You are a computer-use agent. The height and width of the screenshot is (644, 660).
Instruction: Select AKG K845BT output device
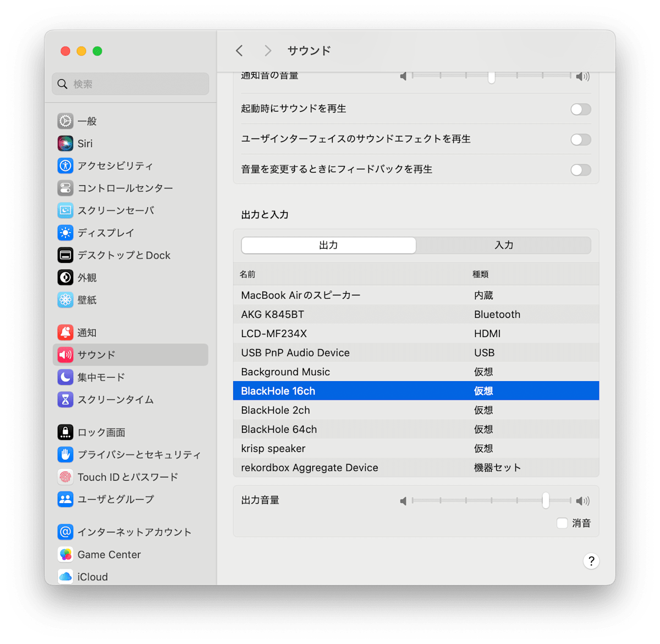click(x=416, y=315)
